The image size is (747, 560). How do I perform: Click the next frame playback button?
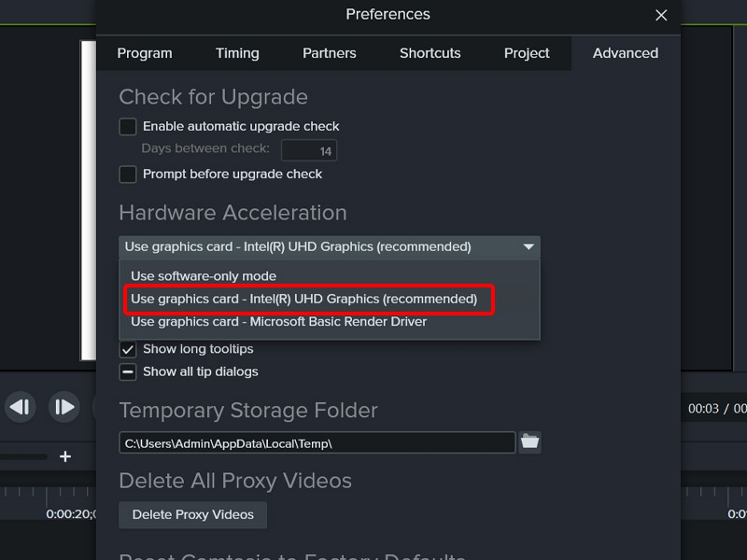(x=63, y=407)
